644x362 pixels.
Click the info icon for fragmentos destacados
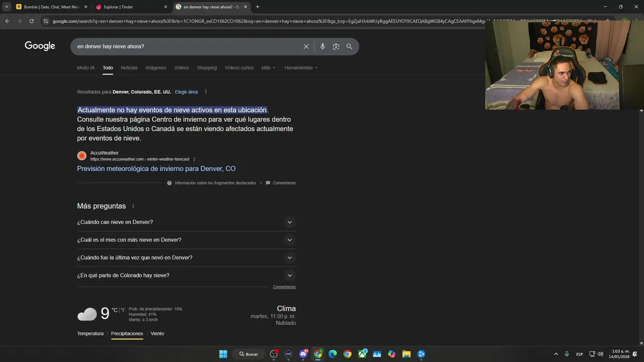pos(170,183)
